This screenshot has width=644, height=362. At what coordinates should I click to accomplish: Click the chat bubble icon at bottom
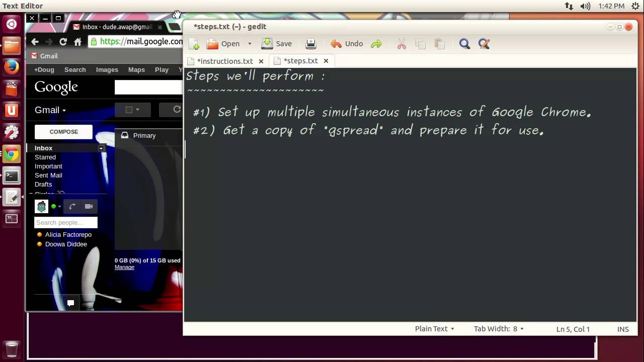coord(70,303)
